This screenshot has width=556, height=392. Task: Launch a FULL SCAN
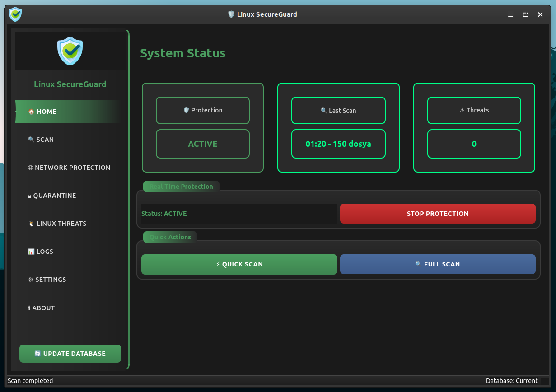point(437,264)
